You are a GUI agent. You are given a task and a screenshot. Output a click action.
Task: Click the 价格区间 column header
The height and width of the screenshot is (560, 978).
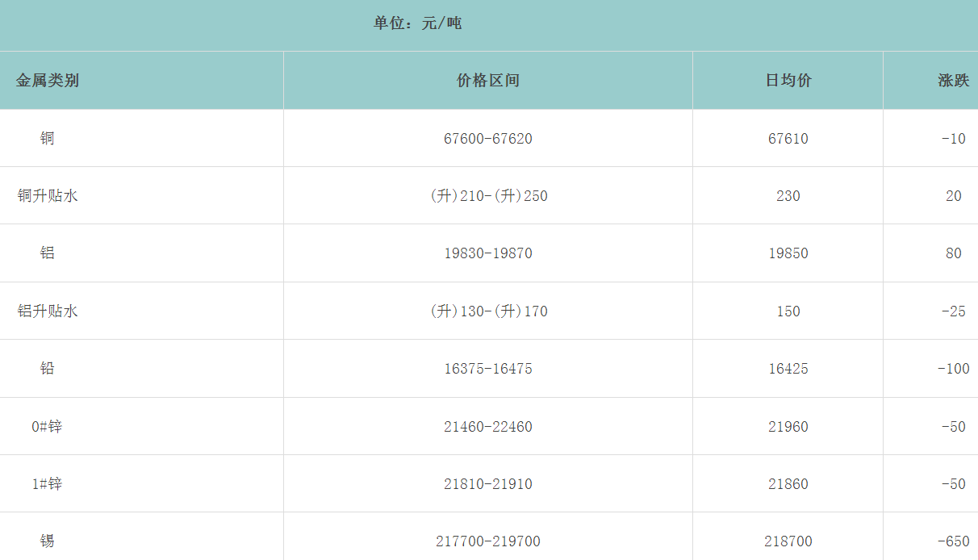click(487, 81)
